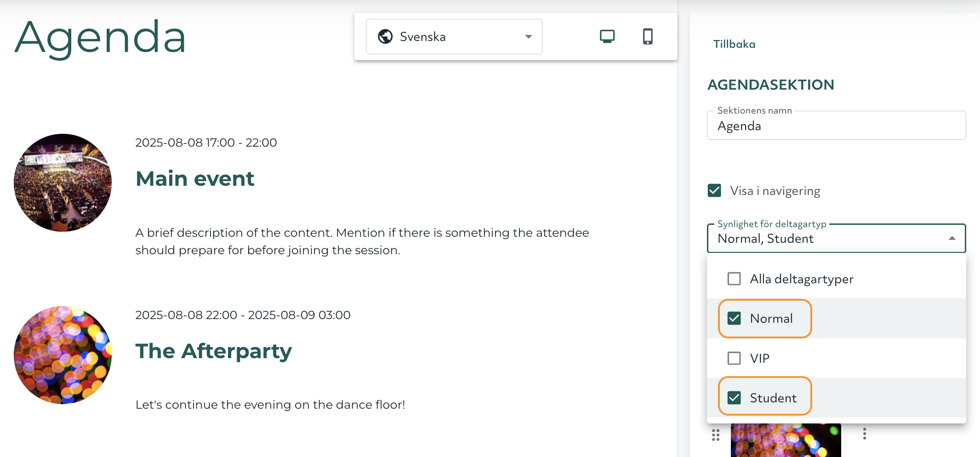Collapse the 'Synlighet för deltagartyp' dropdown
Image resolution: width=980 pixels, height=457 pixels.
952,239
